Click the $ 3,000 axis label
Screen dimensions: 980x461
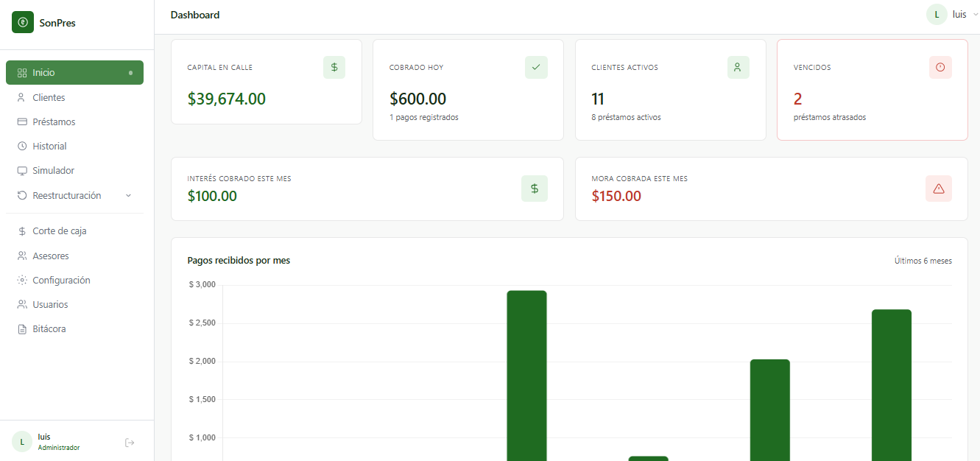coord(202,285)
